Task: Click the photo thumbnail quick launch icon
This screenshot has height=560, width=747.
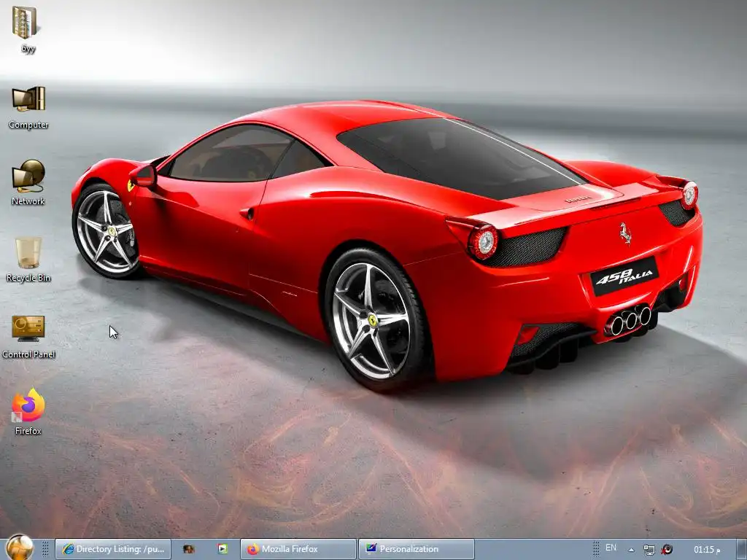Action: pyautogui.click(x=189, y=549)
